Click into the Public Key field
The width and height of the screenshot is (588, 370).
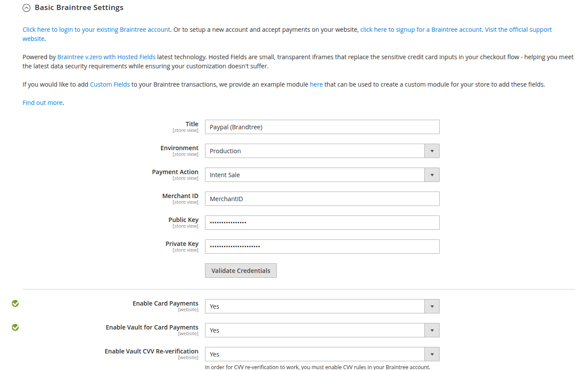(x=322, y=223)
